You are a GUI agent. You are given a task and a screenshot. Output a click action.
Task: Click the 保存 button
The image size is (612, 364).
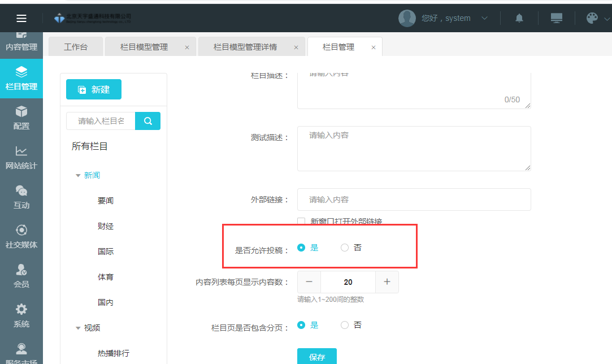[317, 357]
